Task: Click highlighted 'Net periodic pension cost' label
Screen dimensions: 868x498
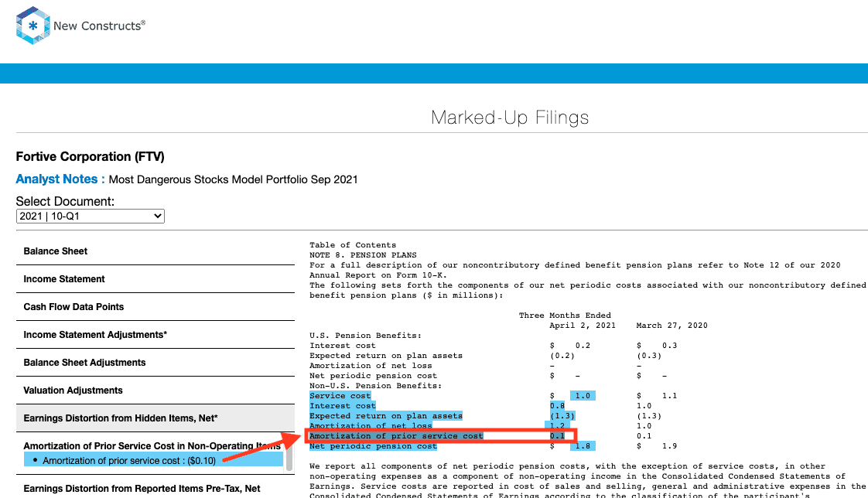Action: (373, 446)
